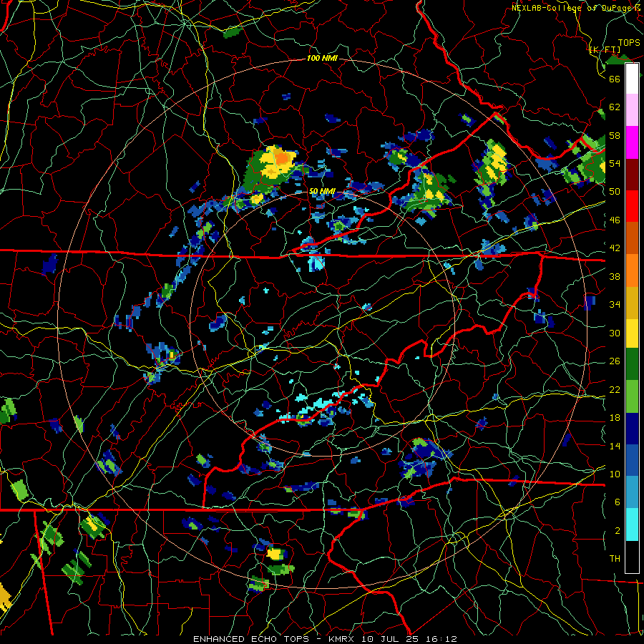
Task: Select the dark maroon legend color band
Action: [x=632, y=175]
